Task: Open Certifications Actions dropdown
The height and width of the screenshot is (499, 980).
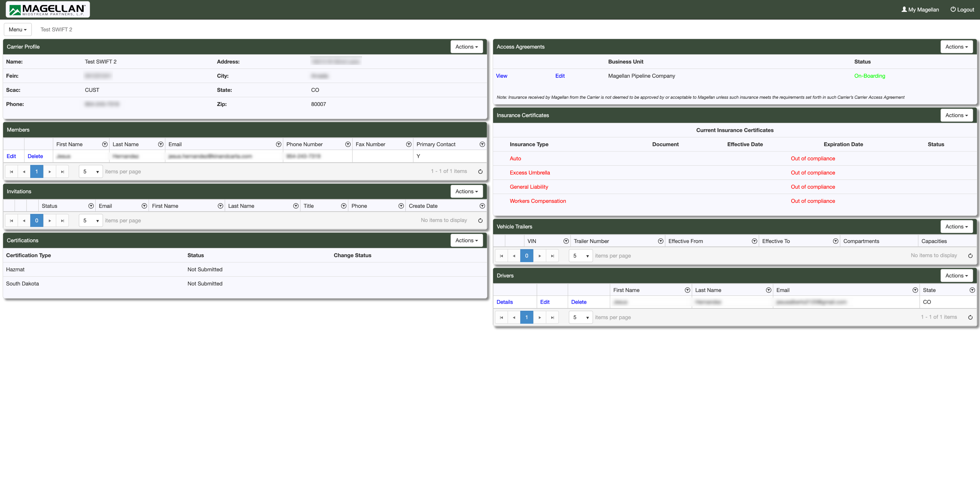Action: (466, 240)
